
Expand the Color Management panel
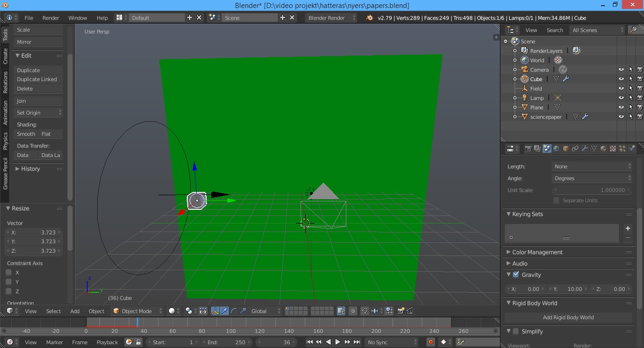point(537,252)
